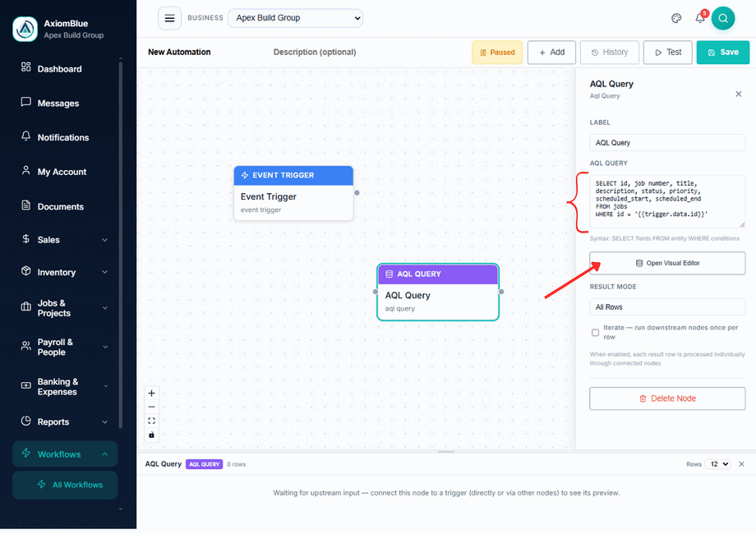The image size is (756, 534).
Task: Click the Sales dollar icon
Action: 26,239
